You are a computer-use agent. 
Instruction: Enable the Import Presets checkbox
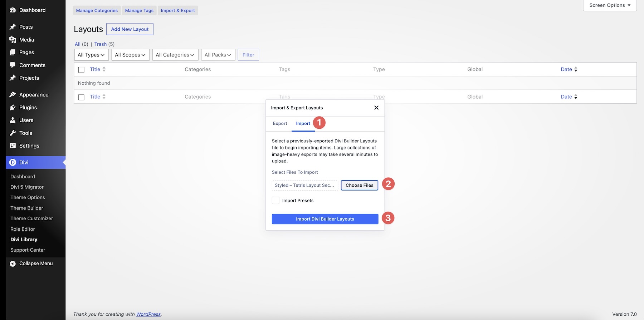tap(275, 201)
